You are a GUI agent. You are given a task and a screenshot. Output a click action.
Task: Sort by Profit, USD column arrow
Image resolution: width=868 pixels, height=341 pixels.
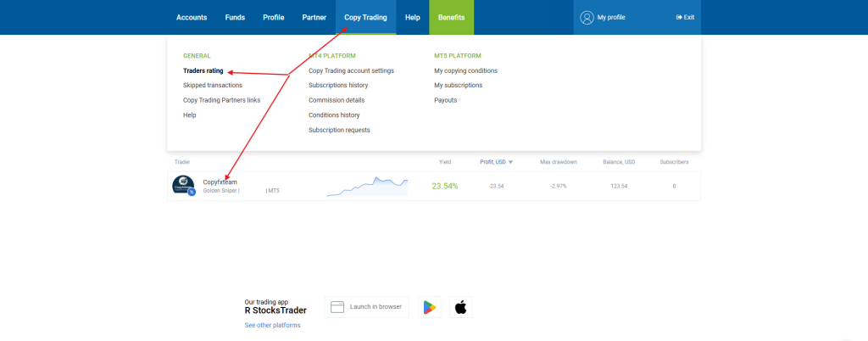coord(510,162)
